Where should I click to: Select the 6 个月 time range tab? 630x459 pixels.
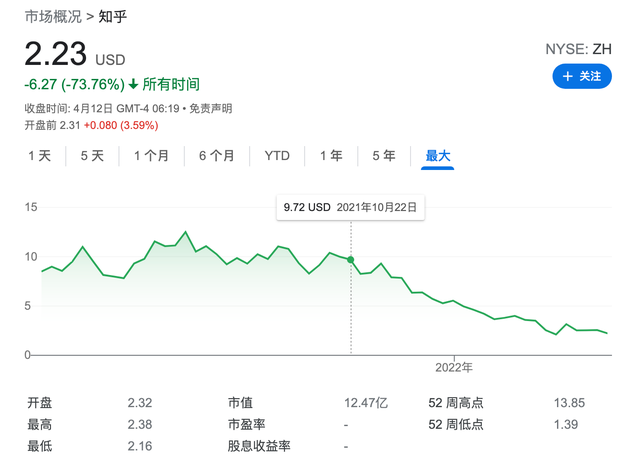217,156
